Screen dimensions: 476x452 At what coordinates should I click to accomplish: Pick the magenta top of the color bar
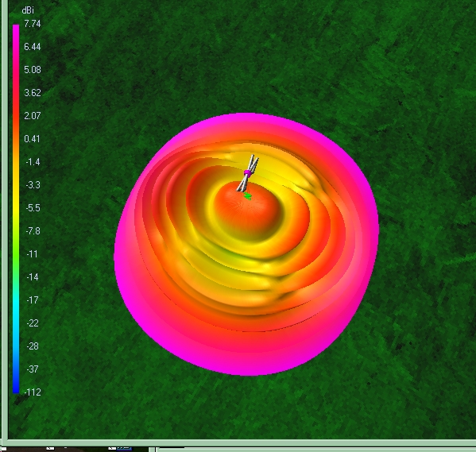coord(16,33)
